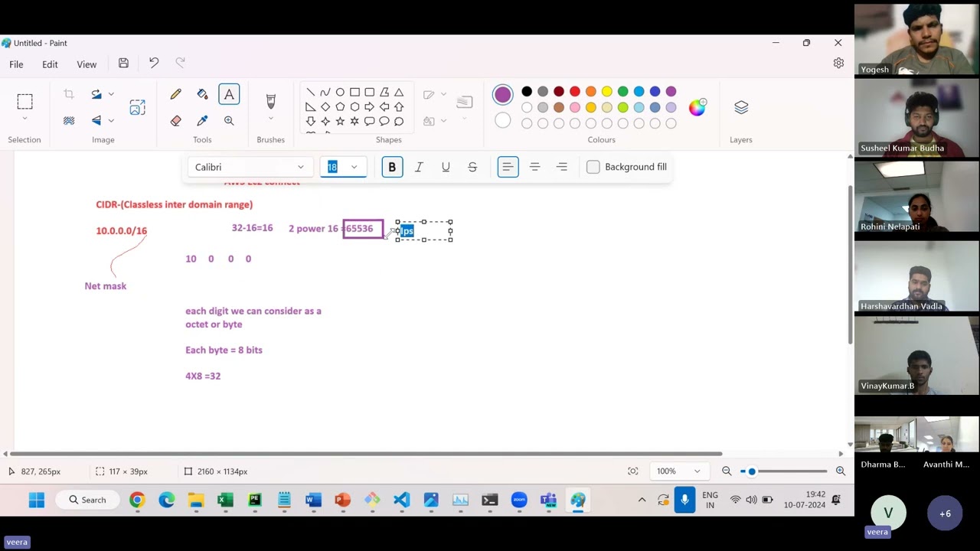Select the Brushes tool icon
Screen dimensions: 980x551
(270, 101)
